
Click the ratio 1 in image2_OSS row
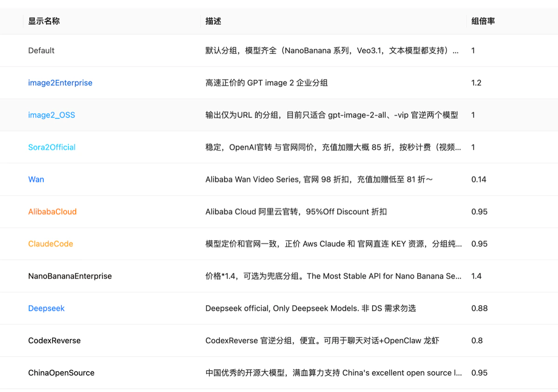(x=473, y=115)
